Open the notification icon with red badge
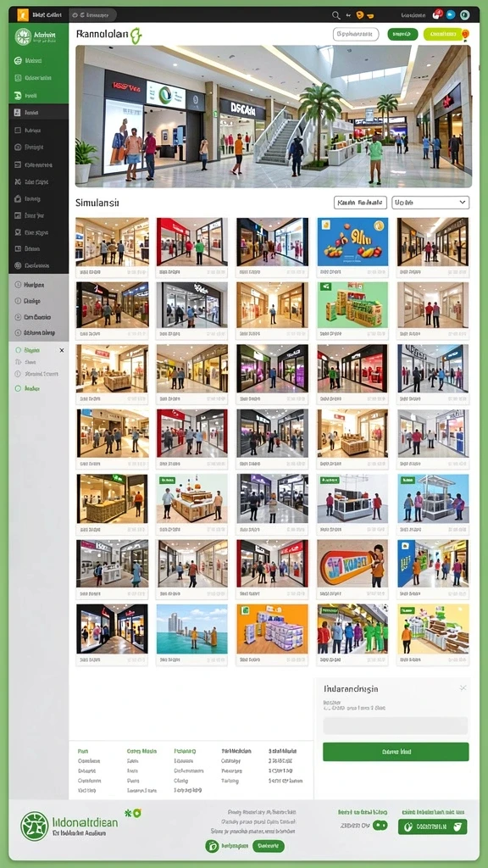The width and height of the screenshot is (488, 868). pyautogui.click(x=437, y=15)
